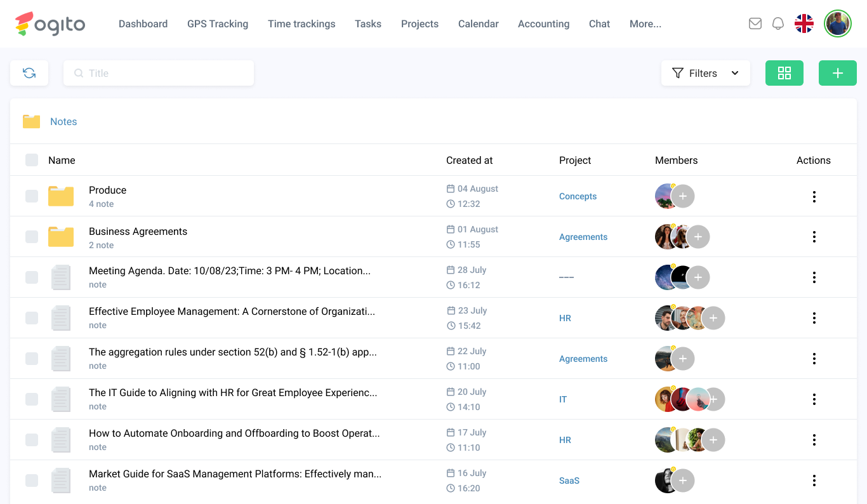Check the box for Produce folder

[32, 196]
